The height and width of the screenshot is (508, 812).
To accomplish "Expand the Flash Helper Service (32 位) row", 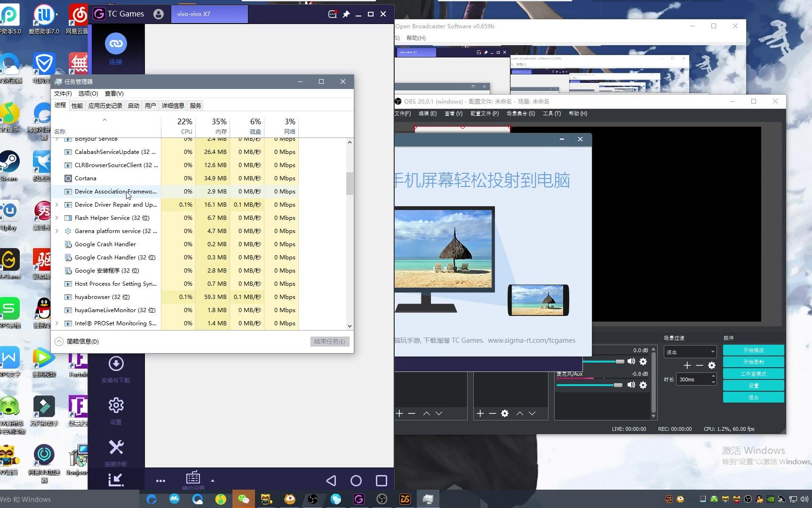I will click(57, 218).
